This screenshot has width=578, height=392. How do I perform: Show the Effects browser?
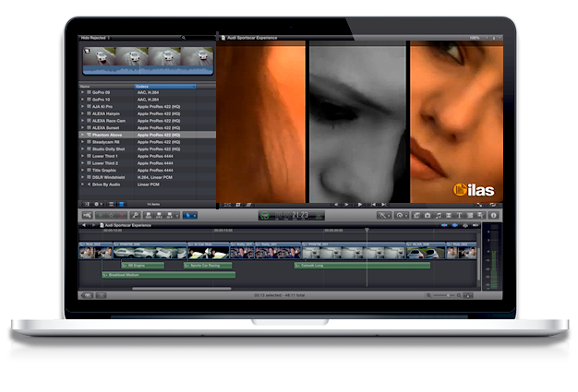416,215
